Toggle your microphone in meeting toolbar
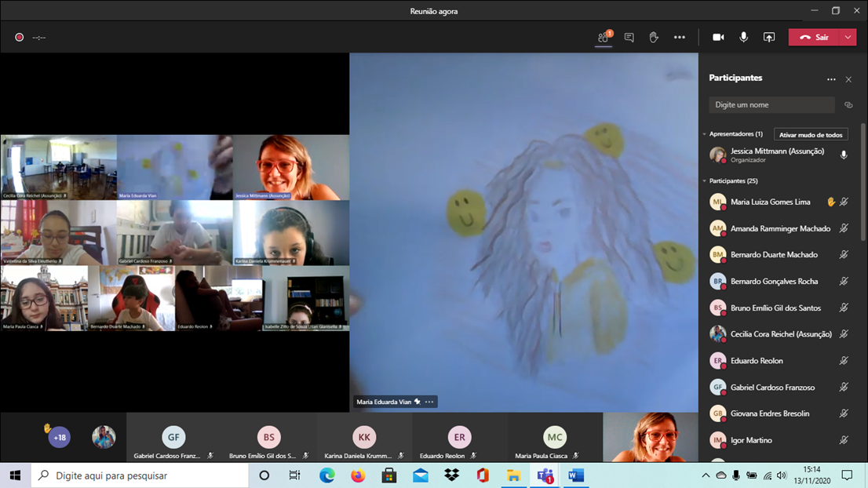 coord(743,37)
